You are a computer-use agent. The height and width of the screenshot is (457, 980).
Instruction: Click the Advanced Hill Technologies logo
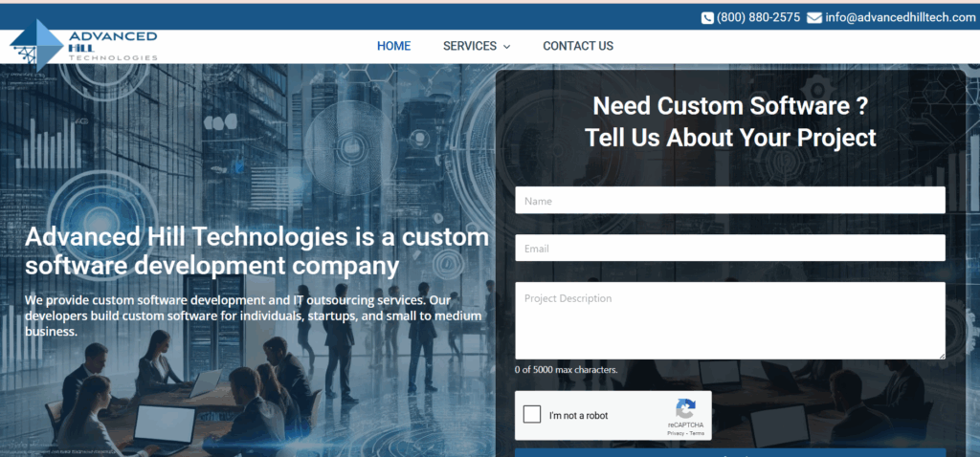coord(84,45)
